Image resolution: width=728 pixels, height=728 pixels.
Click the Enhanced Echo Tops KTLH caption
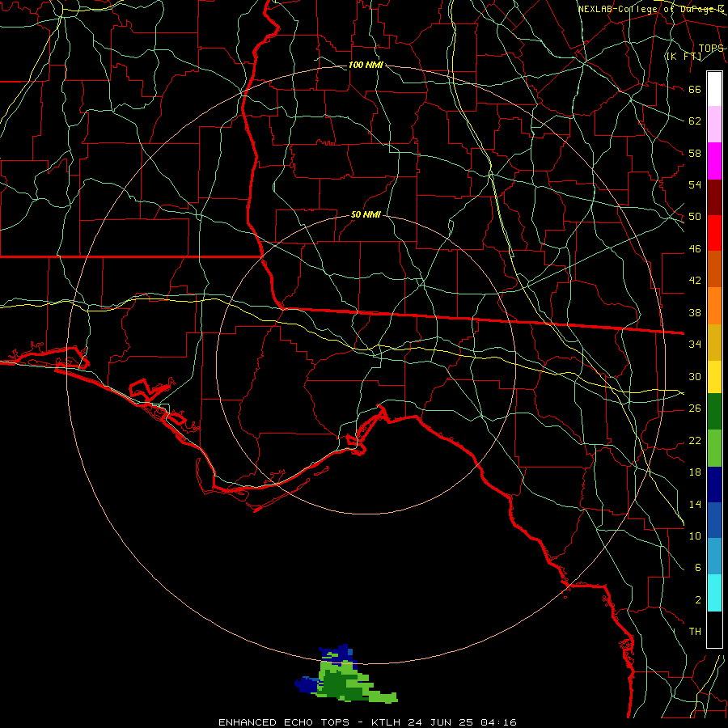pyautogui.click(x=367, y=722)
